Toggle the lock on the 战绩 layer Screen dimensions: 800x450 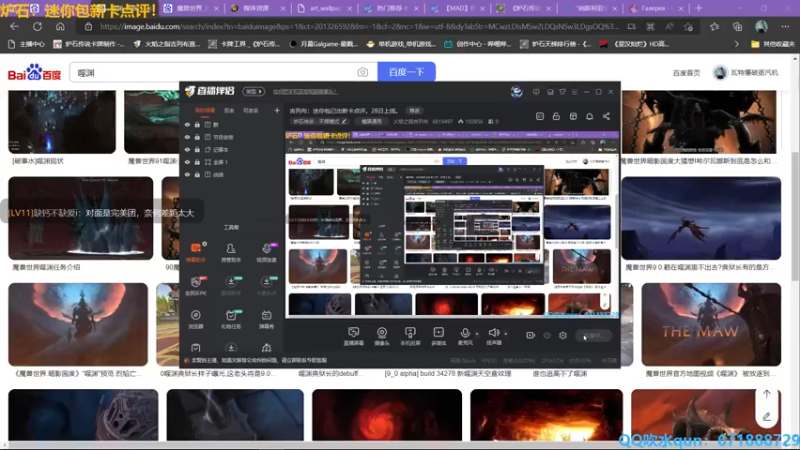197,174
